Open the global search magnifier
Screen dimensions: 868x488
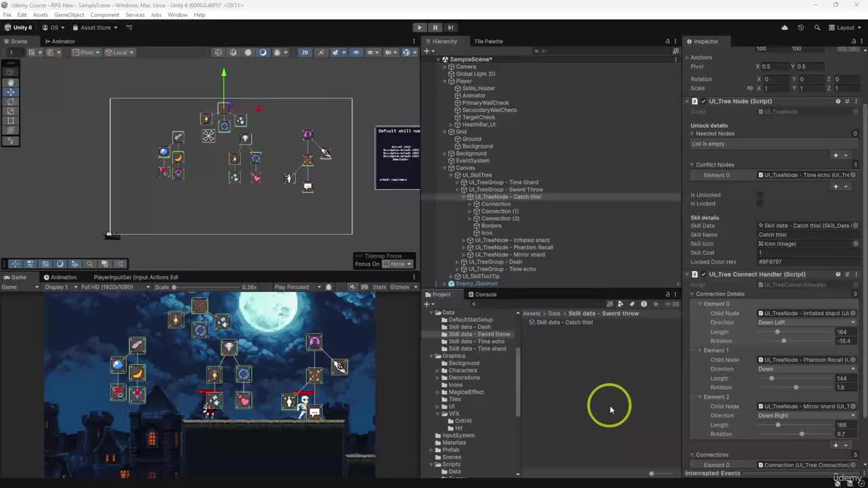817,28
